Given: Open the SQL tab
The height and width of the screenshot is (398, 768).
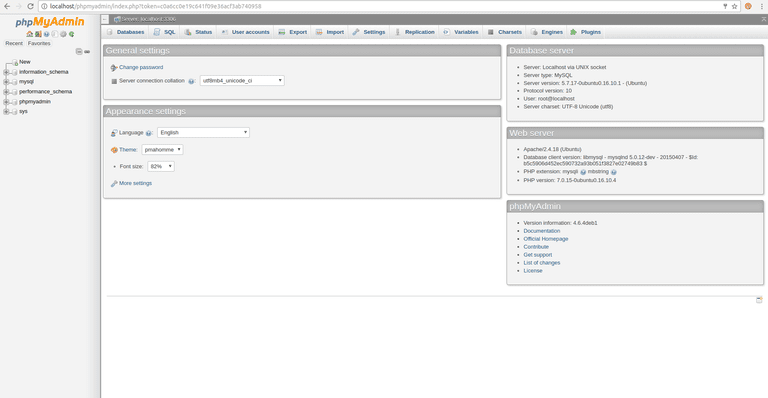Looking at the screenshot, I should click(164, 32).
